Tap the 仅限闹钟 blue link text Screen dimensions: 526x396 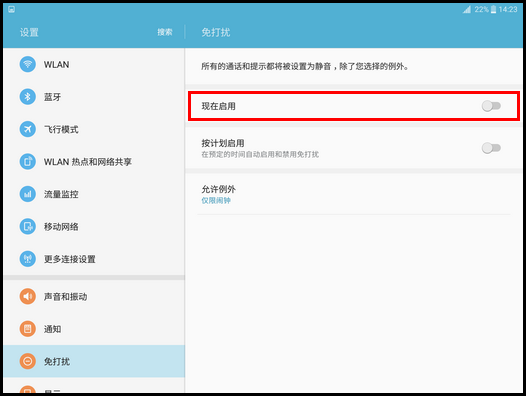point(216,201)
